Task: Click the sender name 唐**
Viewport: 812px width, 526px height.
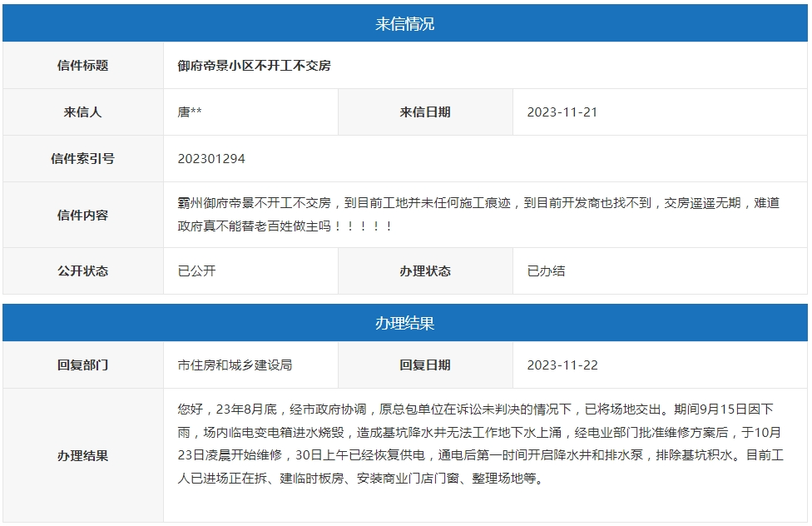Action: point(190,112)
